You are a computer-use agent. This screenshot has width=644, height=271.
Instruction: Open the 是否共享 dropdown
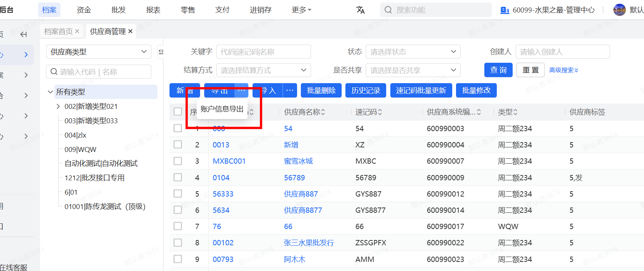click(x=413, y=70)
